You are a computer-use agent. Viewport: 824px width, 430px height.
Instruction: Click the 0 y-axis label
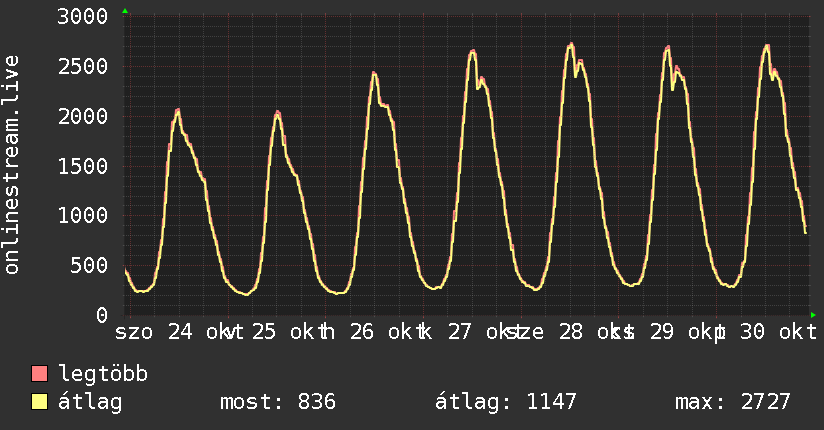tap(102, 315)
